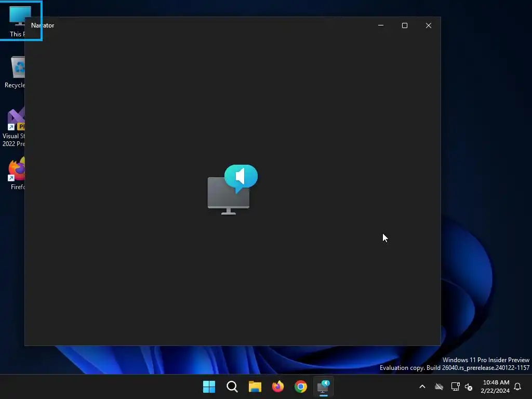This screenshot has width=532, height=399.
Task: Open the Windows Start menu
Action: coord(209,387)
